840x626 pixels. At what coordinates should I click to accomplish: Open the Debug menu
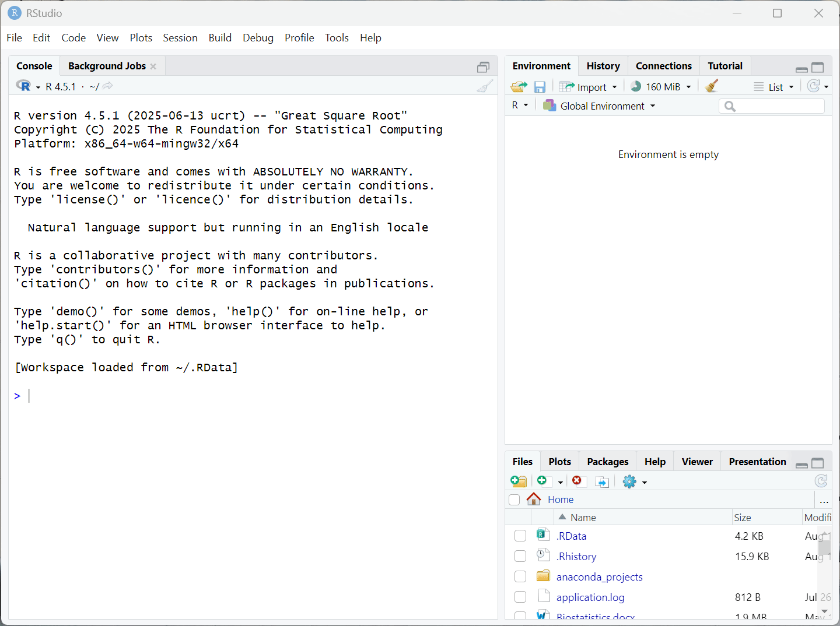click(258, 38)
